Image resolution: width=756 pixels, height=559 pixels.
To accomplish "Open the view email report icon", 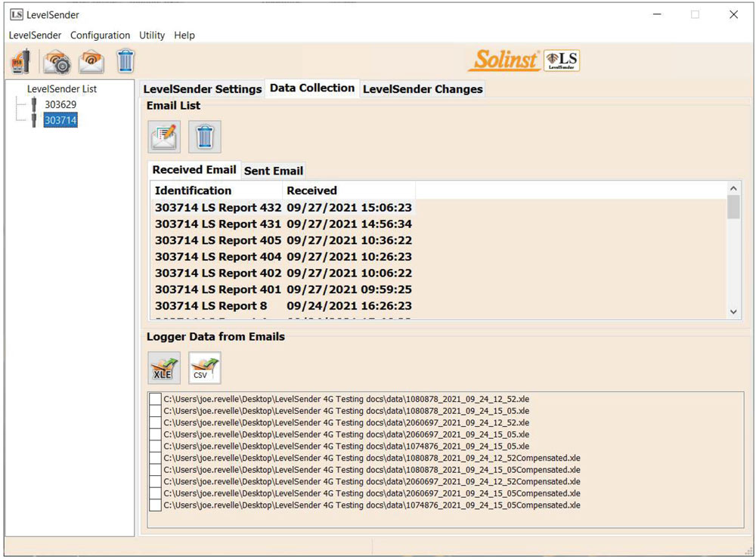I will click(x=163, y=137).
